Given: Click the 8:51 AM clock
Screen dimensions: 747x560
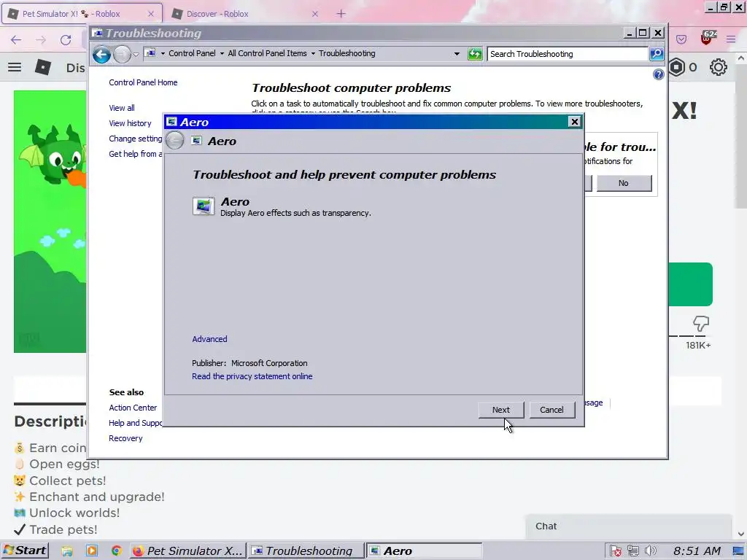Looking at the screenshot, I should tap(697, 551).
